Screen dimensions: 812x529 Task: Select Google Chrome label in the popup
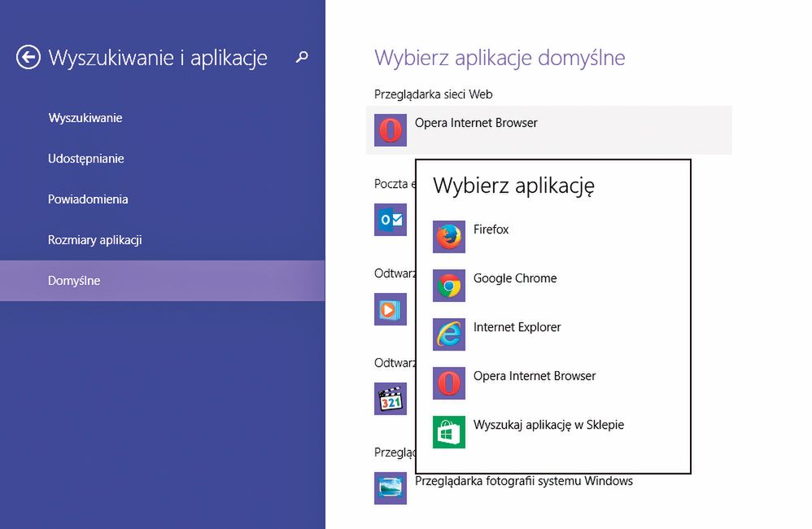click(515, 278)
